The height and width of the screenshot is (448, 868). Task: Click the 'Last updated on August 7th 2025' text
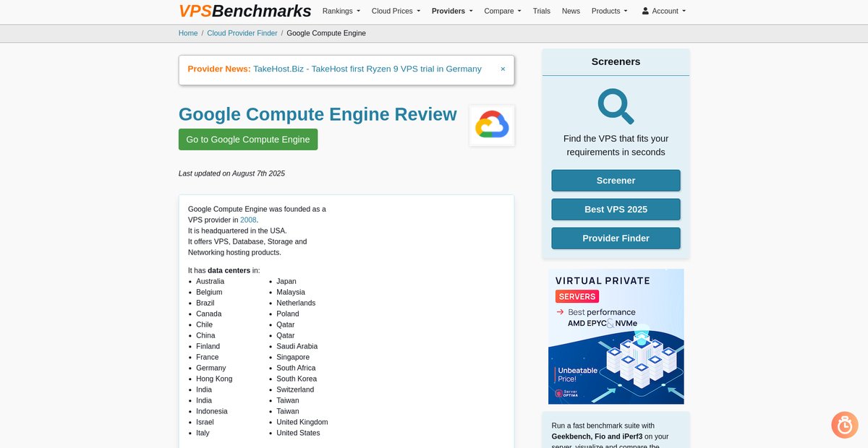231,173
